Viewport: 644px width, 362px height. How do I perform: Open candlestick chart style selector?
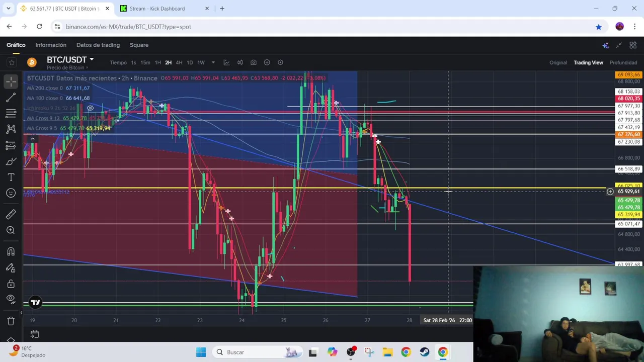point(240,62)
